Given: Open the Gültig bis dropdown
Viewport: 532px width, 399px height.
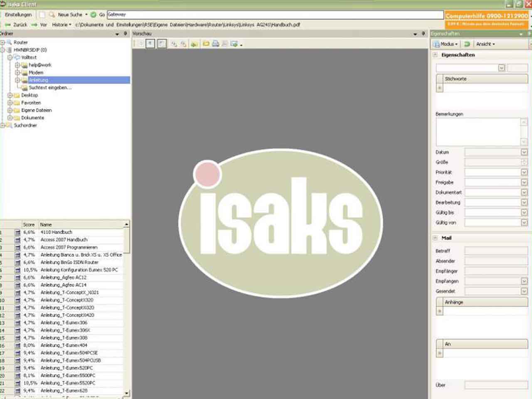Looking at the screenshot, I should [x=524, y=212].
